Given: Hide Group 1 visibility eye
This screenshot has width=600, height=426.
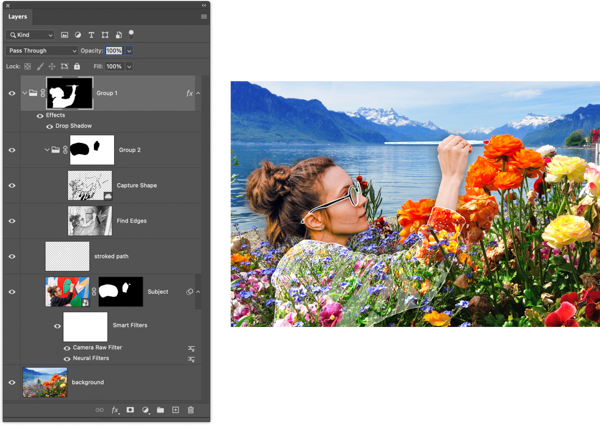Looking at the screenshot, I should click(12, 93).
